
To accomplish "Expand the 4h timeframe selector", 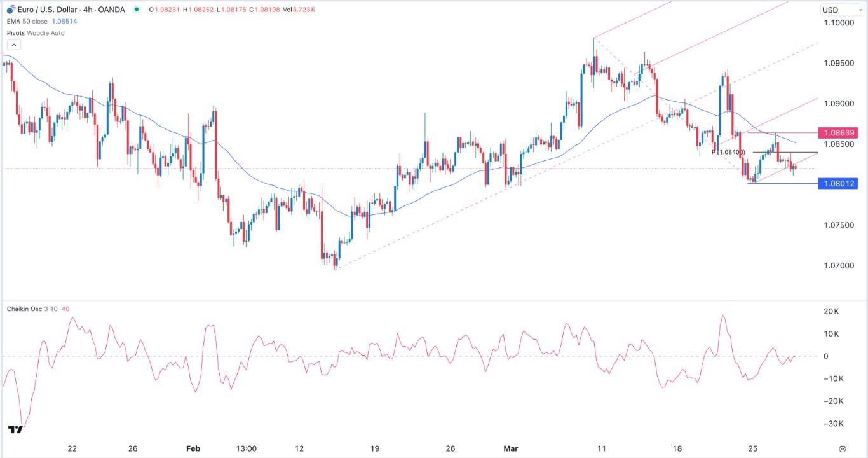I will 86,10.
